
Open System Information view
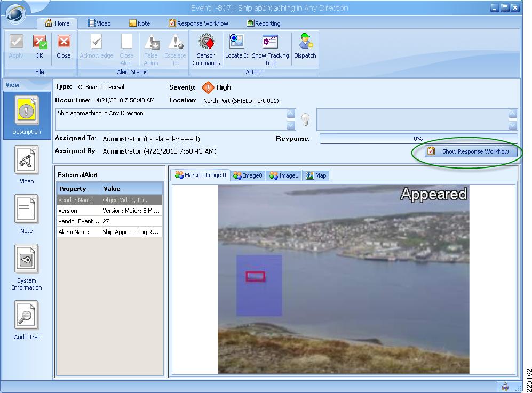(27, 267)
